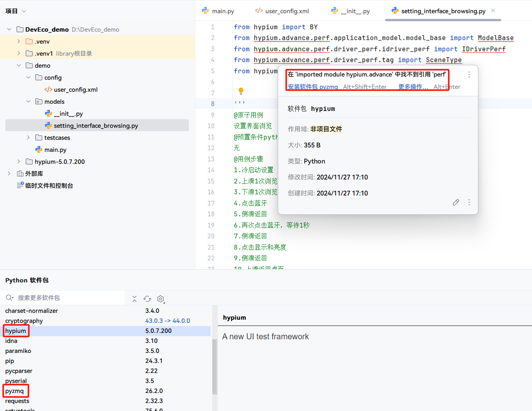Expand the hypium-5.0.7.200 folder
This screenshot has height=411, width=532.
pos(19,161)
